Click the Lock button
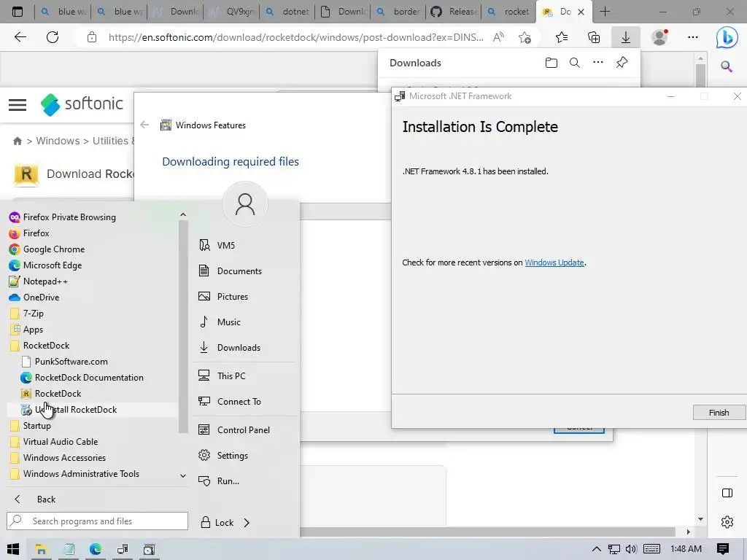 (x=217, y=522)
